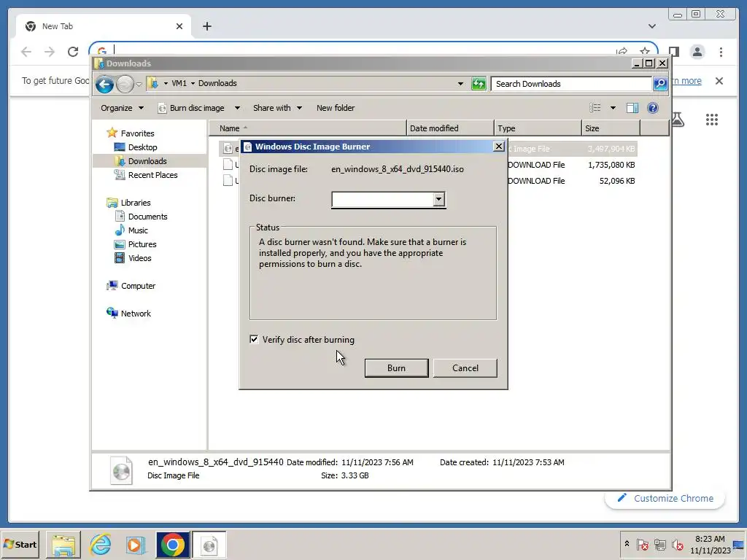This screenshot has height=560, width=747.
Task: Open Windows Explorer from taskbar
Action: [63, 545]
